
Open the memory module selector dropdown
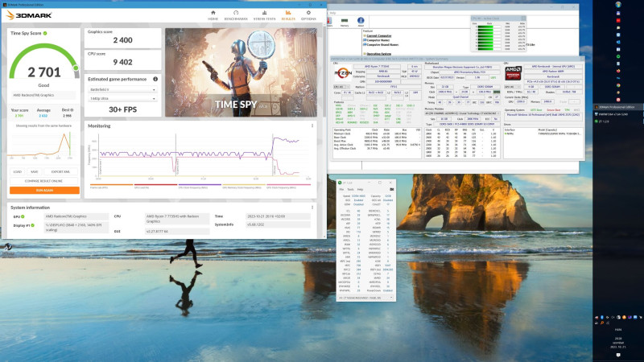(x=462, y=113)
